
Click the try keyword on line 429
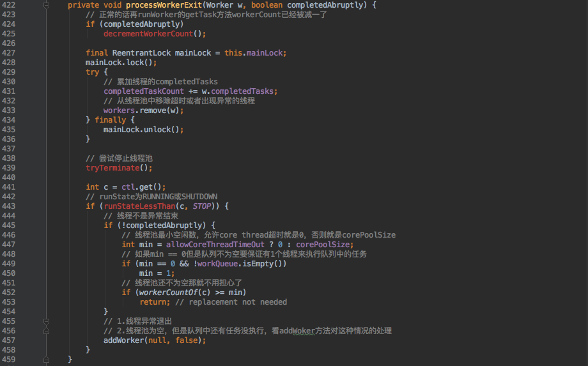pos(92,72)
